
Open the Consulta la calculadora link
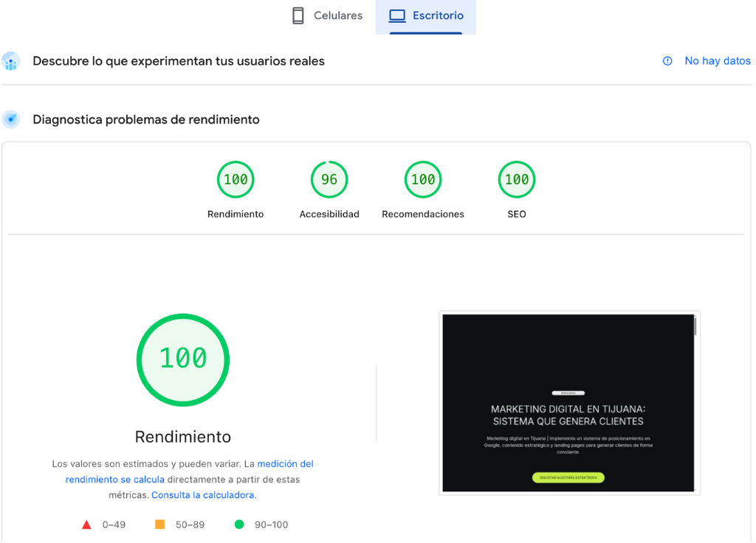pyautogui.click(x=204, y=495)
